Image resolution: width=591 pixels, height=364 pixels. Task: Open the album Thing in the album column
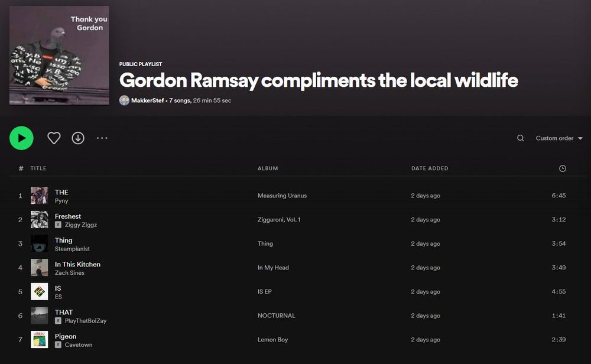(x=265, y=244)
